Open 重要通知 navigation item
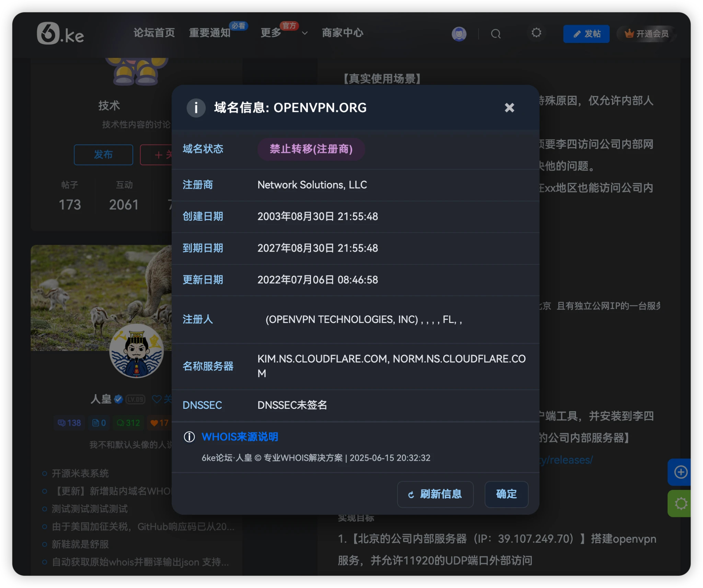 (210, 33)
